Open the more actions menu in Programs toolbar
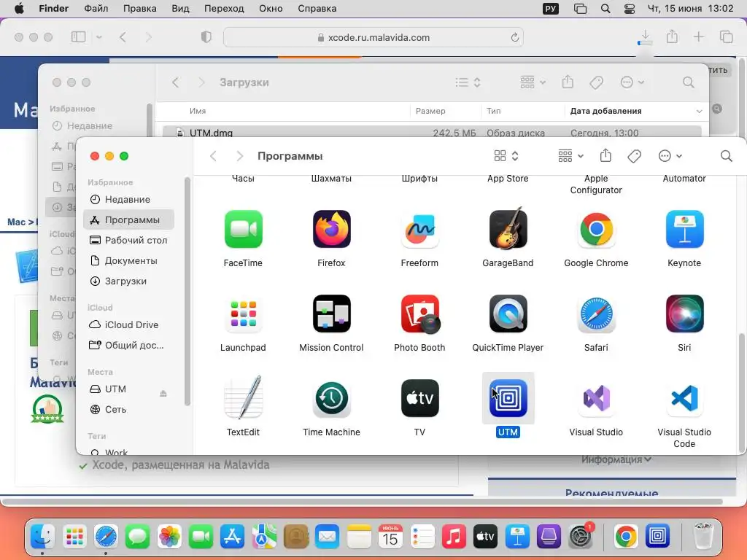The image size is (747, 560). click(x=670, y=156)
